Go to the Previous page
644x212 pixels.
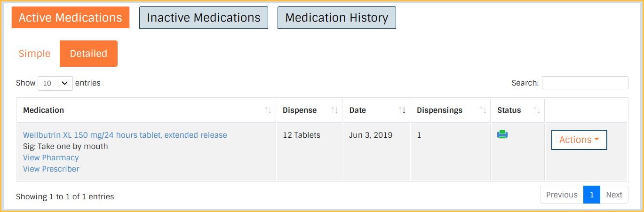coord(562,195)
